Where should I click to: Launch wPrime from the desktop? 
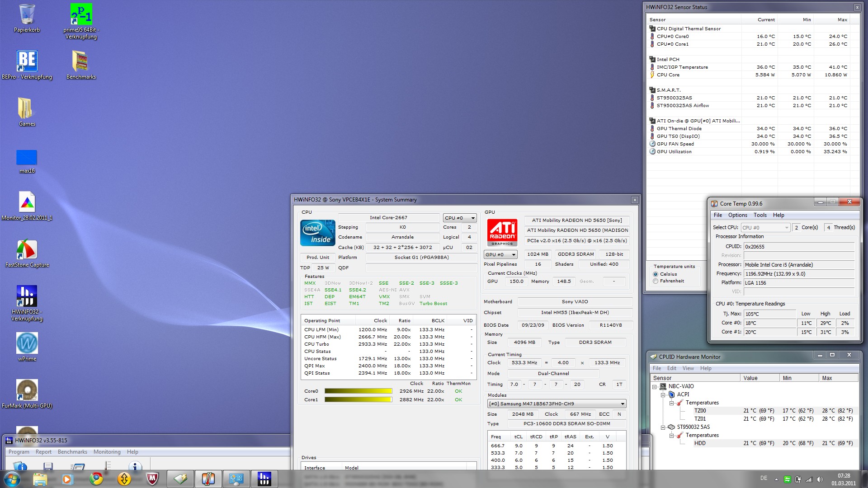pos(27,347)
